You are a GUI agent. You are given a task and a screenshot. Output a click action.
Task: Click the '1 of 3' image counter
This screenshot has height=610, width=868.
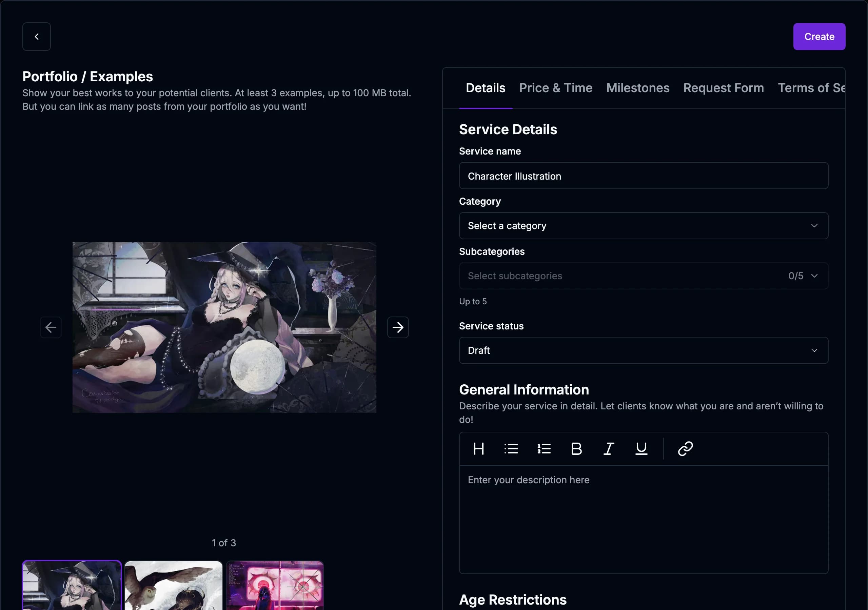coord(224,543)
